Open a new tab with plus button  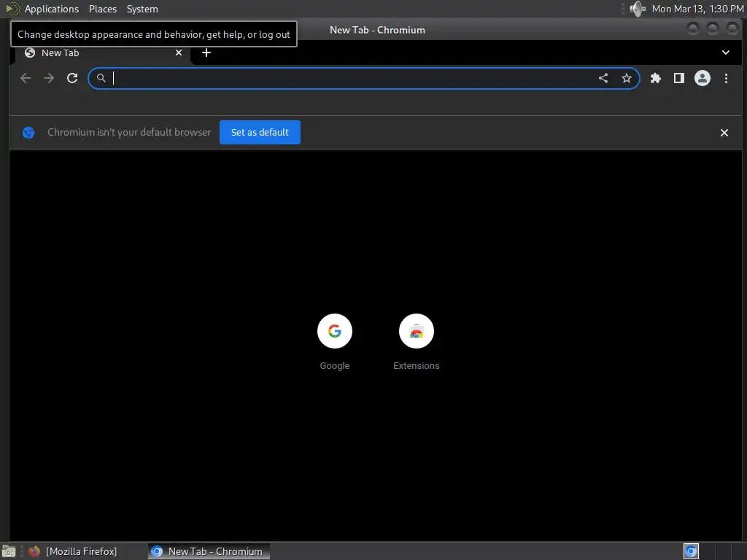click(206, 52)
